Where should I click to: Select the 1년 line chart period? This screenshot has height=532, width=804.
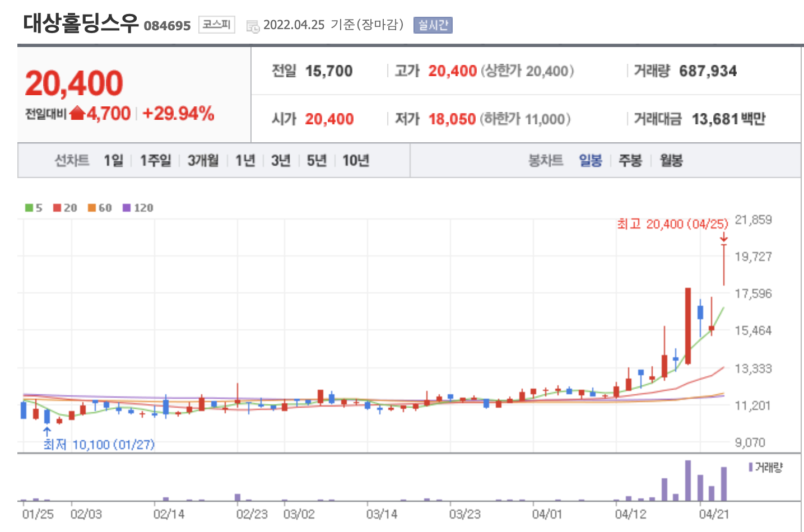point(245,161)
